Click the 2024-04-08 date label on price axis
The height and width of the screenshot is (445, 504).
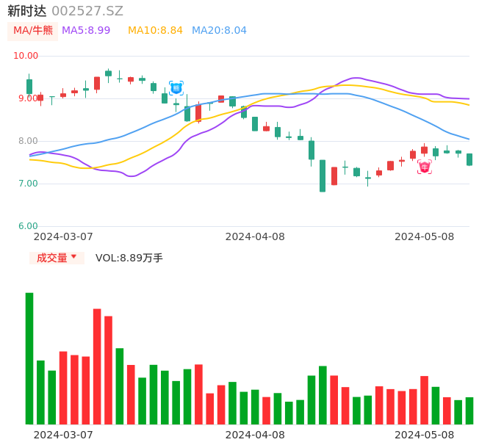pos(255,236)
